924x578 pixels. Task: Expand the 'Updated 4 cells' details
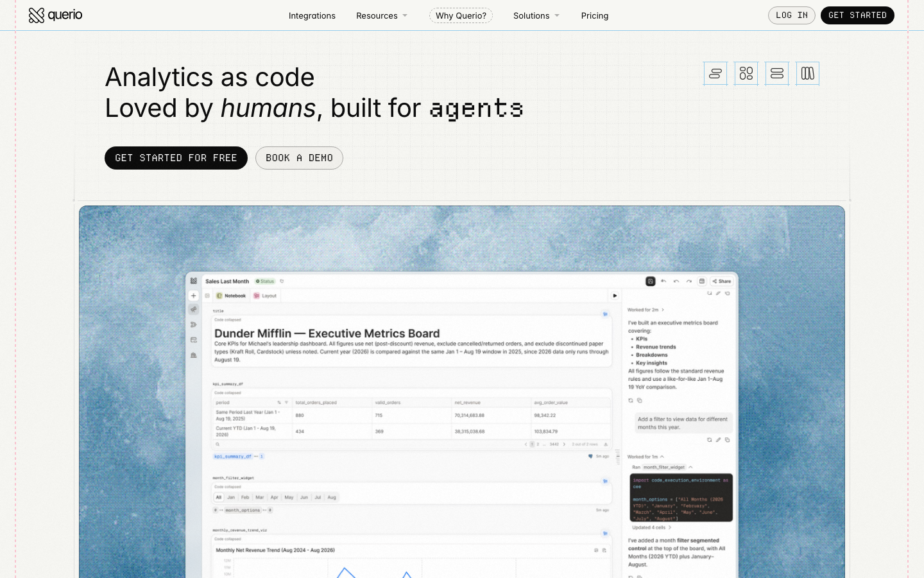click(651, 527)
